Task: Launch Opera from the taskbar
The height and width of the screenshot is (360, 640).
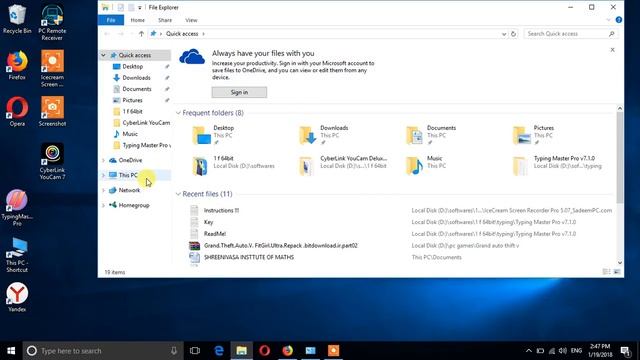Action: [x=264, y=351]
